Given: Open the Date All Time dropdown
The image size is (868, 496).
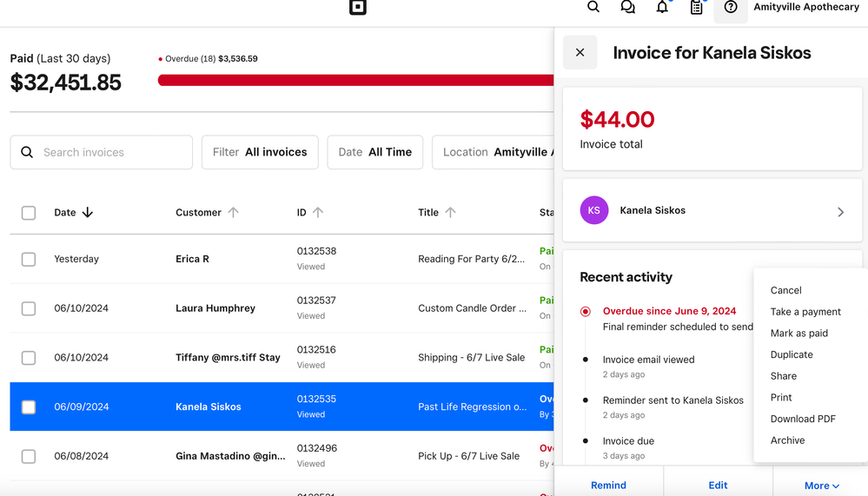Looking at the screenshot, I should [x=375, y=152].
